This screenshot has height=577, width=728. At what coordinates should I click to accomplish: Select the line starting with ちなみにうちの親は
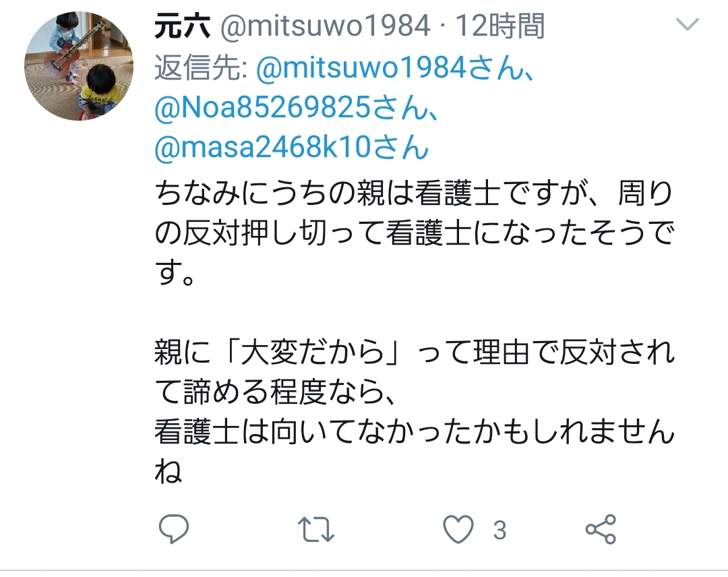[x=414, y=193]
